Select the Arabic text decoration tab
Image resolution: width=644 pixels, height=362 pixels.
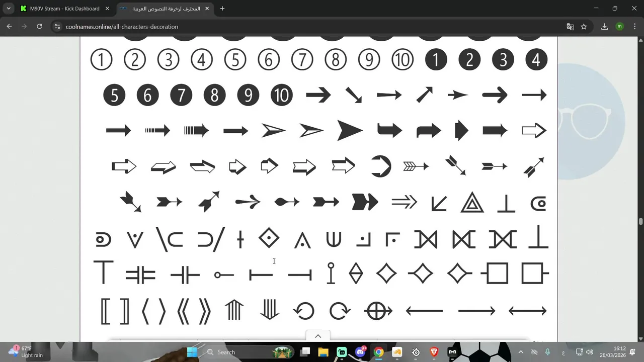point(165,9)
